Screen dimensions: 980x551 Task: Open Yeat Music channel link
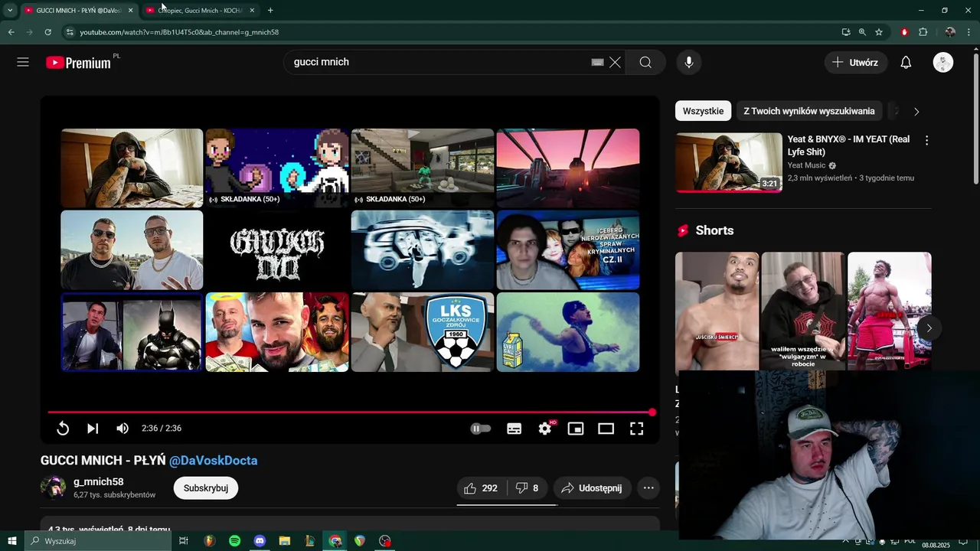pyautogui.click(x=806, y=165)
